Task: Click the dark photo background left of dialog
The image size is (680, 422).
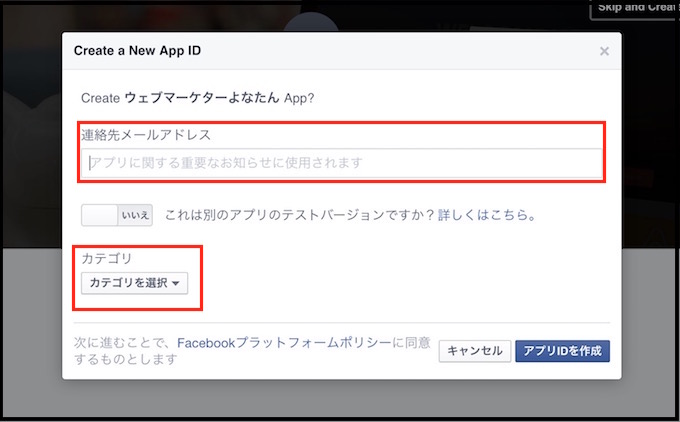Action: [30, 150]
